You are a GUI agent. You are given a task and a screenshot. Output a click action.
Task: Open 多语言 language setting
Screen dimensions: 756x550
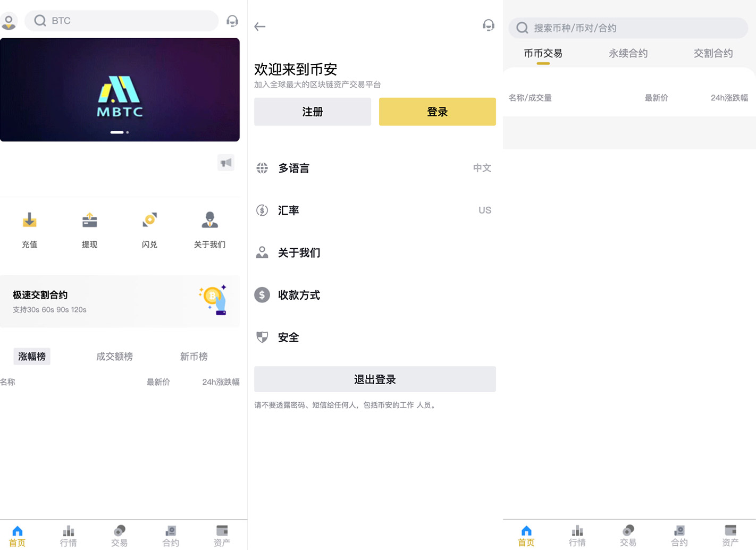pyautogui.click(x=375, y=168)
